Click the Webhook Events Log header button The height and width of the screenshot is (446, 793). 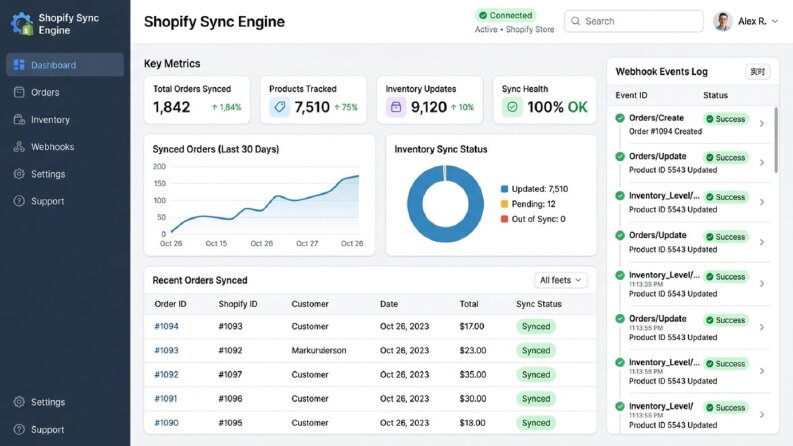[758, 72]
